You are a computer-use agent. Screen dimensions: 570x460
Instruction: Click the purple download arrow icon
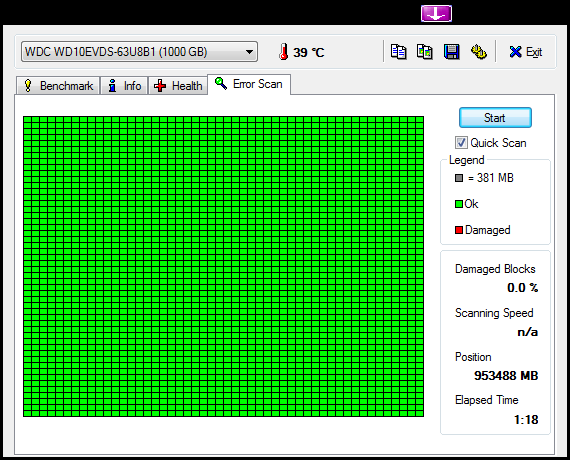click(x=436, y=13)
